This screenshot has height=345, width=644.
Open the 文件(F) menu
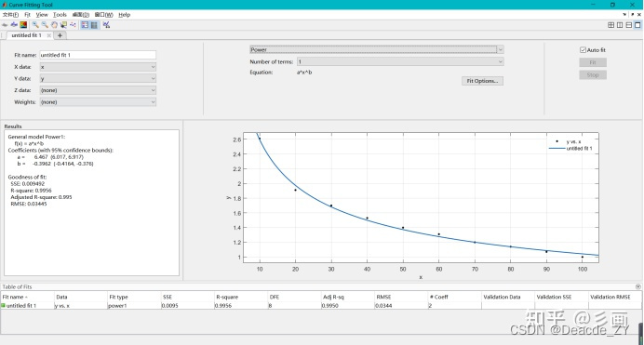click(10, 14)
